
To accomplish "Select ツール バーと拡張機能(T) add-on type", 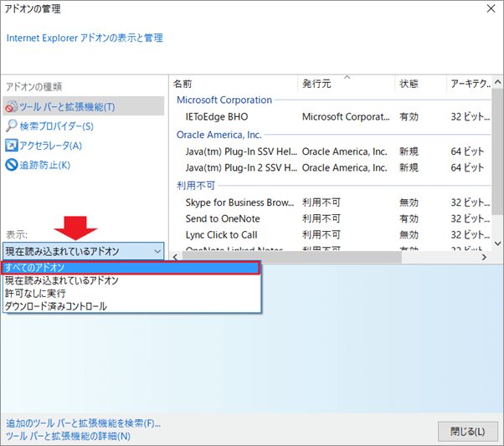I will [x=83, y=106].
